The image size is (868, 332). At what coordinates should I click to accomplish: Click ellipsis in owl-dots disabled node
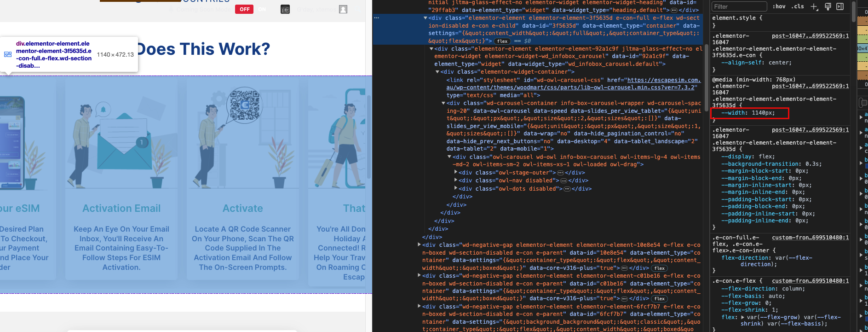pyautogui.click(x=567, y=189)
